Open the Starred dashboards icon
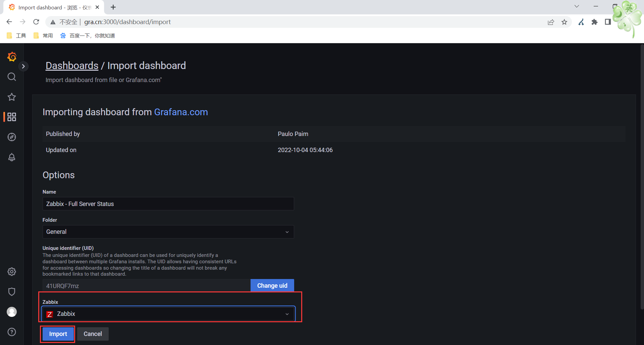The image size is (644, 345). point(12,97)
